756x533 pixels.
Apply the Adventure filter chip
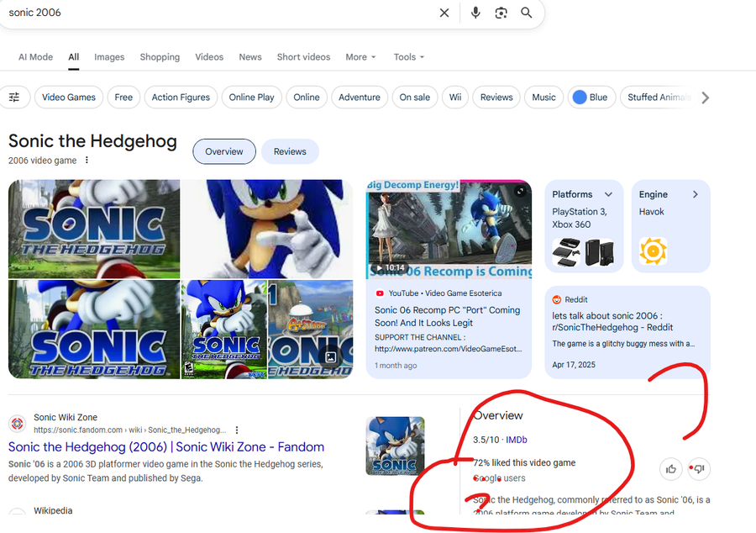point(360,98)
